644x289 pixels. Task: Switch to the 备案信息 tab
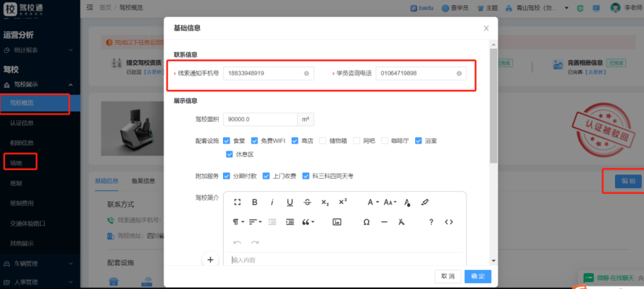(x=143, y=181)
